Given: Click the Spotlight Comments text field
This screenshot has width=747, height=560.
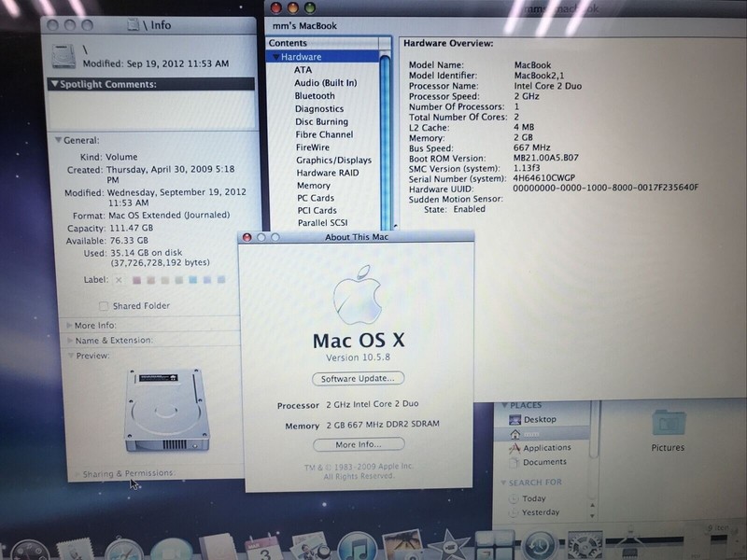Looking at the screenshot, I should click(152, 109).
